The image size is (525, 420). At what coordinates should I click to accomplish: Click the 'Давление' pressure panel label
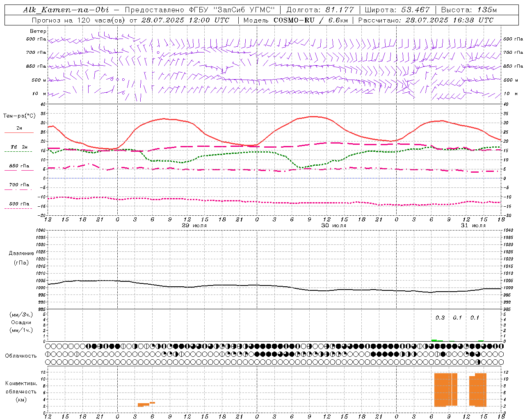(21, 253)
